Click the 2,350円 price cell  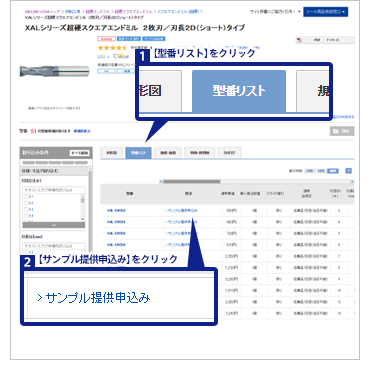click(232, 256)
